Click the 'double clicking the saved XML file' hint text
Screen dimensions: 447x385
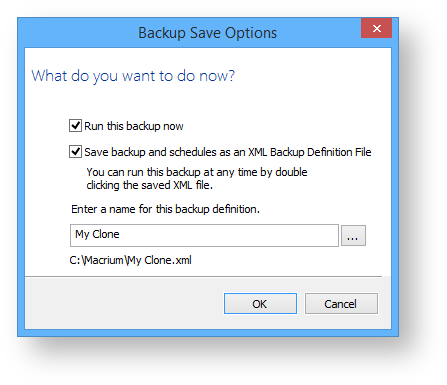tap(197, 178)
